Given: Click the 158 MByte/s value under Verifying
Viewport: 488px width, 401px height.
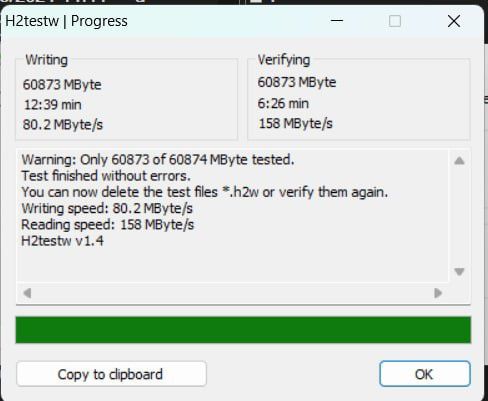Looking at the screenshot, I should pyautogui.click(x=296, y=124).
